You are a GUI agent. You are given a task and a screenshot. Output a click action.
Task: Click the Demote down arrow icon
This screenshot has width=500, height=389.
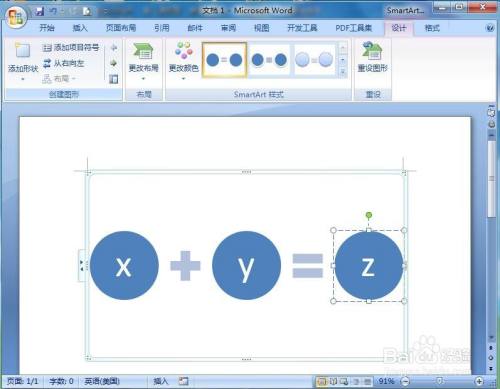[x=114, y=63]
